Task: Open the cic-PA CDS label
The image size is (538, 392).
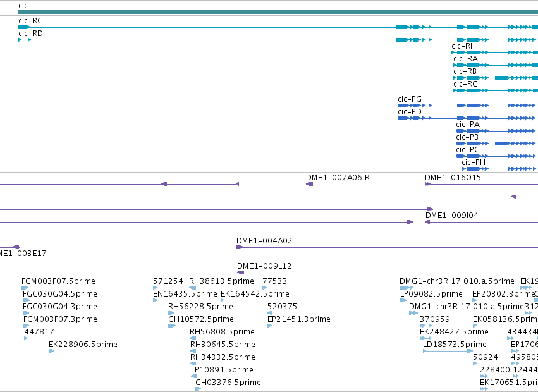Action: (x=468, y=125)
